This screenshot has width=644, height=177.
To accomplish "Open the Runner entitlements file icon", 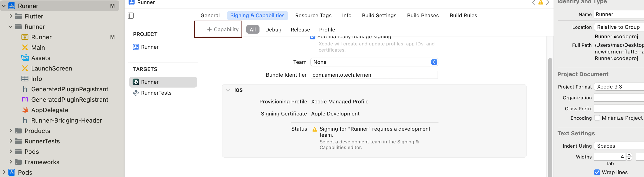I will pyautogui.click(x=25, y=37).
